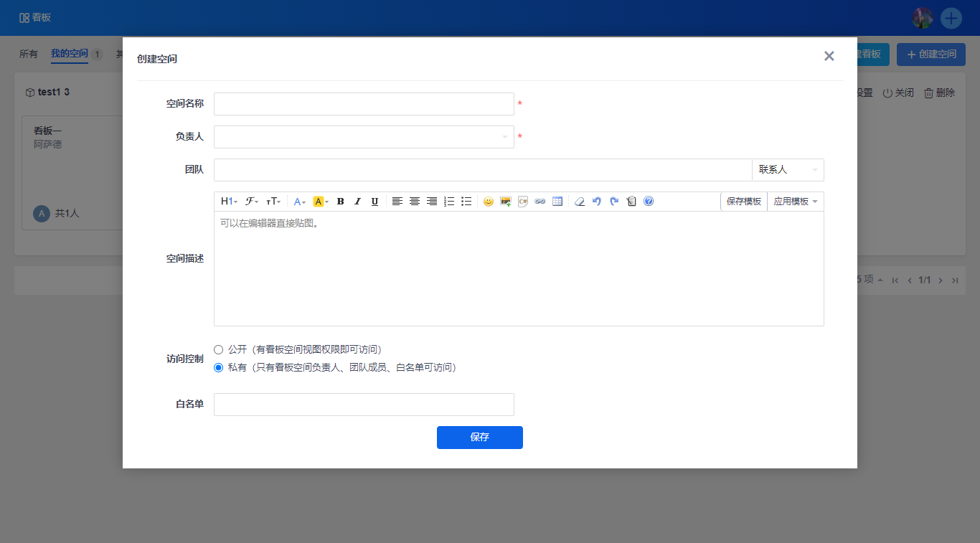
Task: Select 公开 access radio button
Action: (219, 349)
